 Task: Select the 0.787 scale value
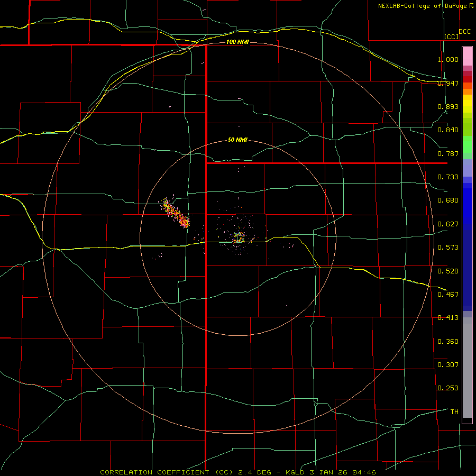pyautogui.click(x=448, y=153)
